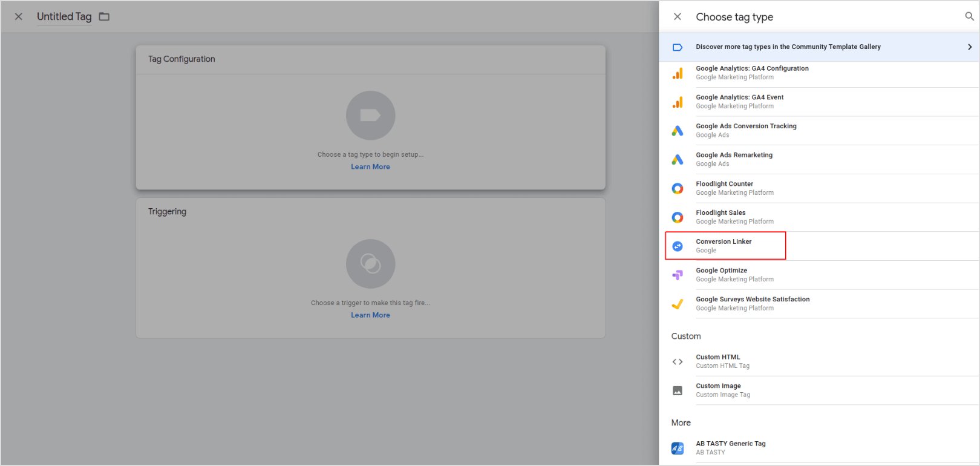Click 'Google' subtitle under Conversion Linker

[706, 251]
